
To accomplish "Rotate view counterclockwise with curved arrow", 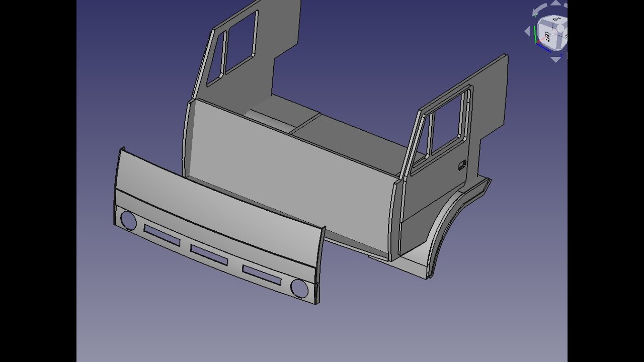I will (538, 10).
